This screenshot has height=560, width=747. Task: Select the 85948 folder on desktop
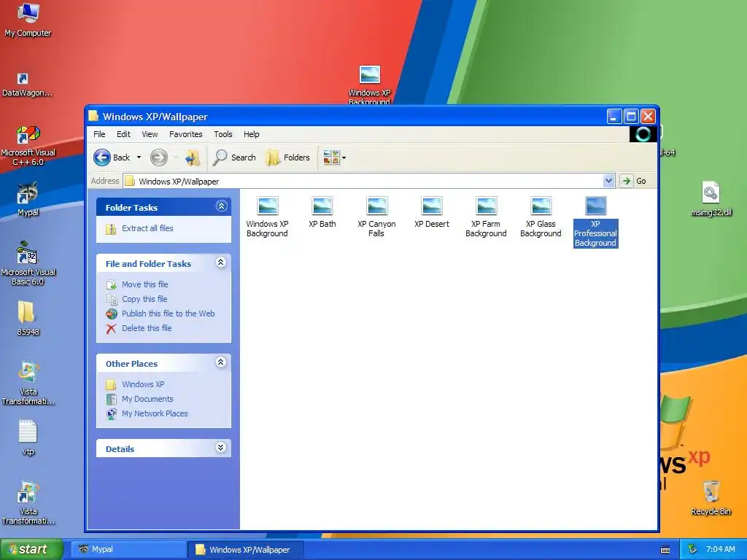point(28,318)
